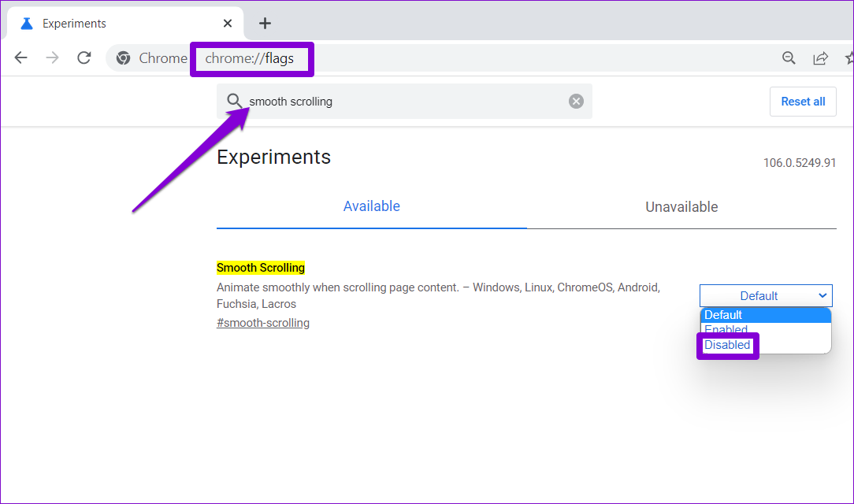Click the share page icon
This screenshot has width=854, height=504.
coord(820,57)
